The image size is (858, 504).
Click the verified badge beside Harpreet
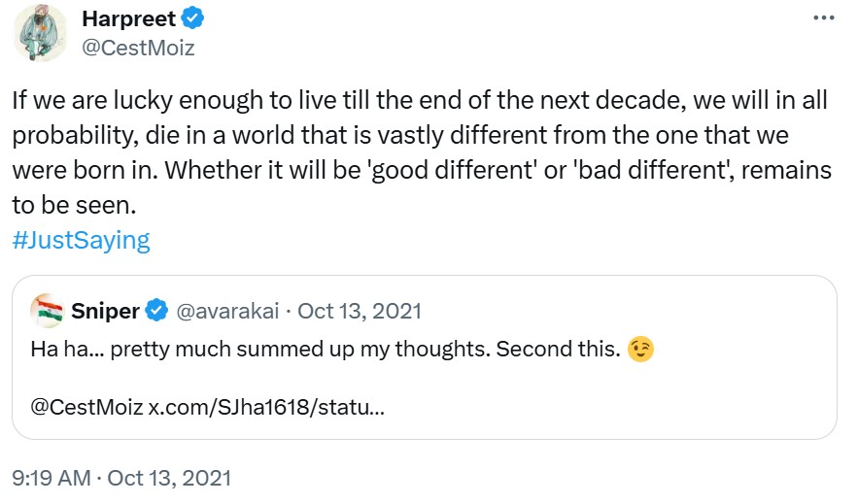192,19
